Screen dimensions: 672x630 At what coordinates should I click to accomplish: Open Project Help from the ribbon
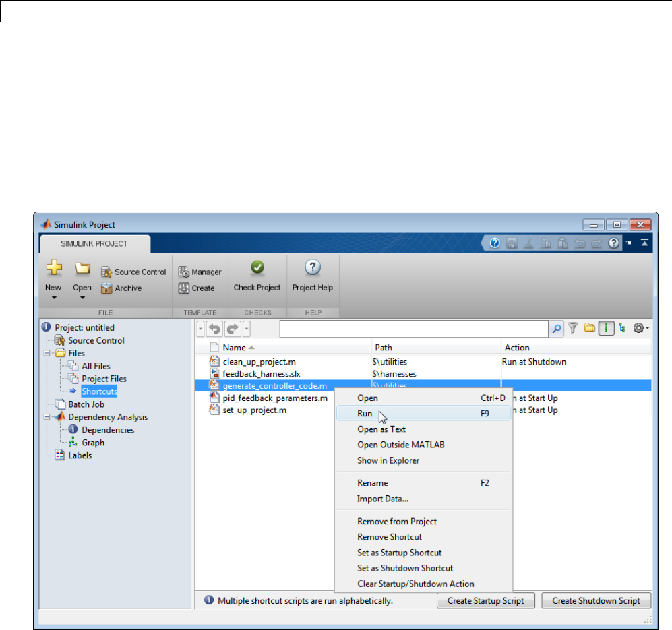[x=313, y=276]
